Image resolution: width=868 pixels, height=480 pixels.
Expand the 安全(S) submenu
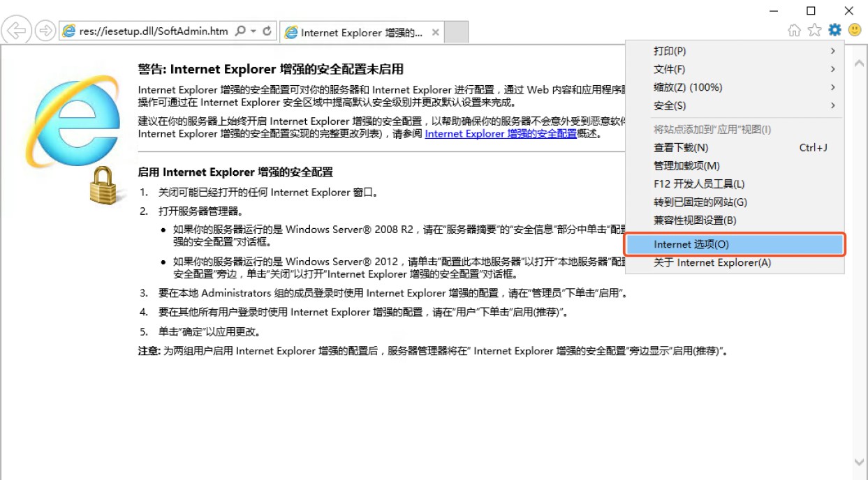[735, 105]
